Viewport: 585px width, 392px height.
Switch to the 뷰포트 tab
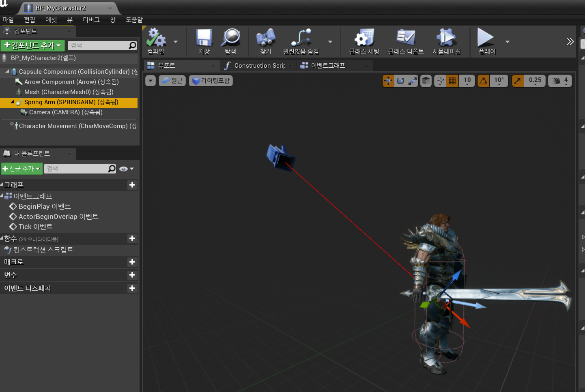coord(181,65)
